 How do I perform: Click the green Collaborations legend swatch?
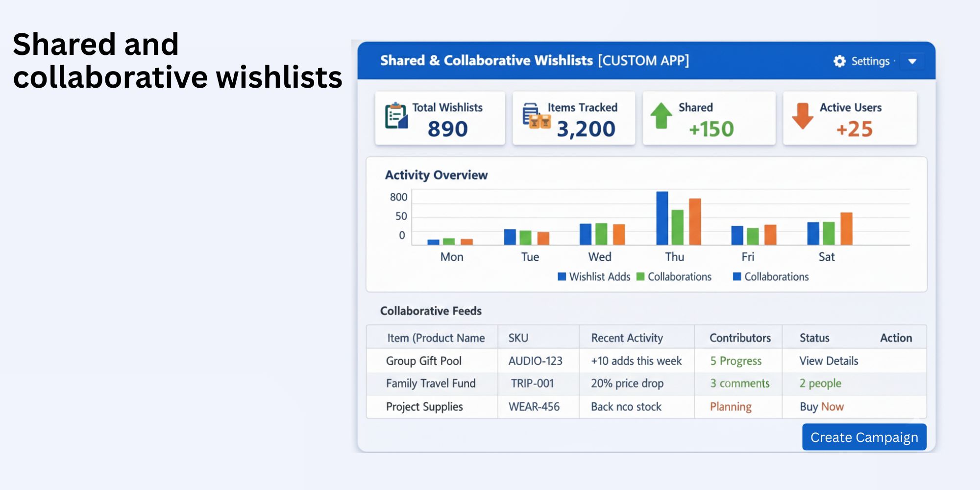pyautogui.click(x=640, y=276)
